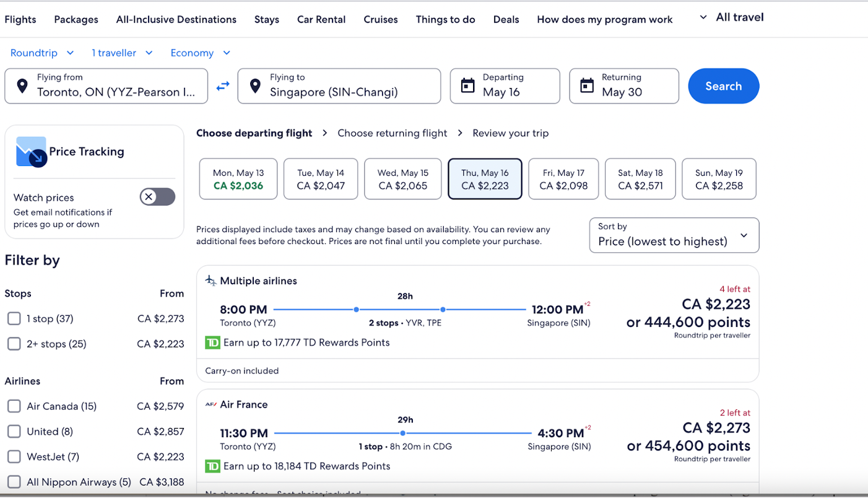Open the Sort by price dropdown

[674, 235]
